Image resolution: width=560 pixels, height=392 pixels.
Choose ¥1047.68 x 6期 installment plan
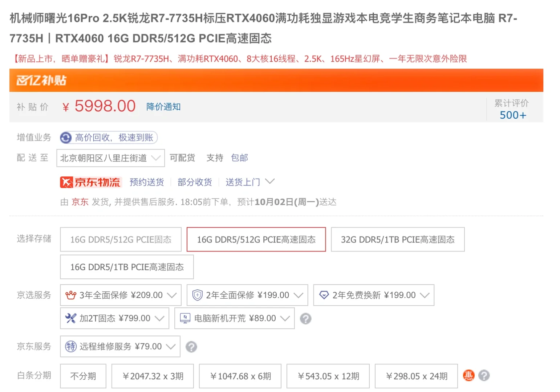point(240,376)
